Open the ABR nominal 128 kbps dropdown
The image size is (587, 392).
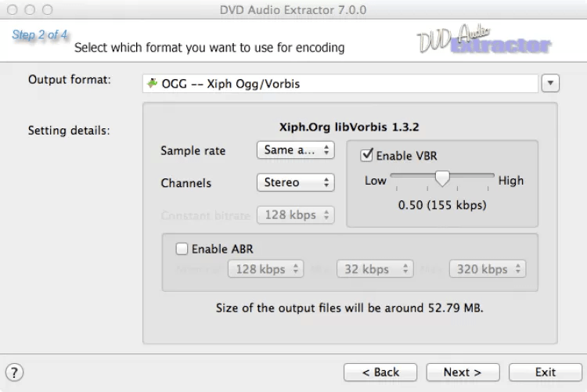[265, 269]
